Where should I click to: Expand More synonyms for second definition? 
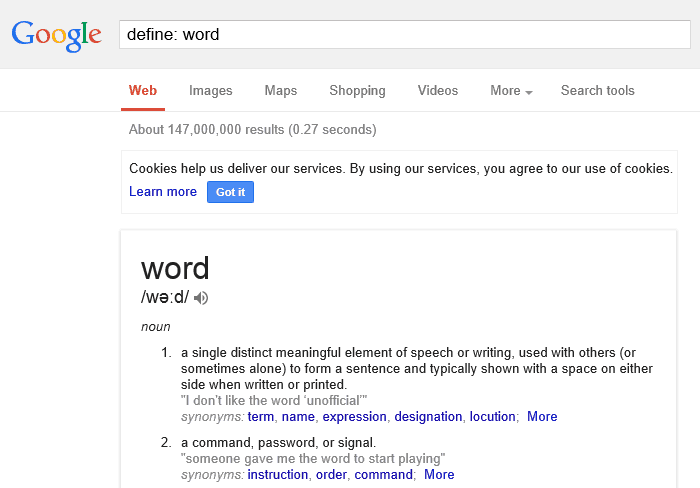pos(439,475)
